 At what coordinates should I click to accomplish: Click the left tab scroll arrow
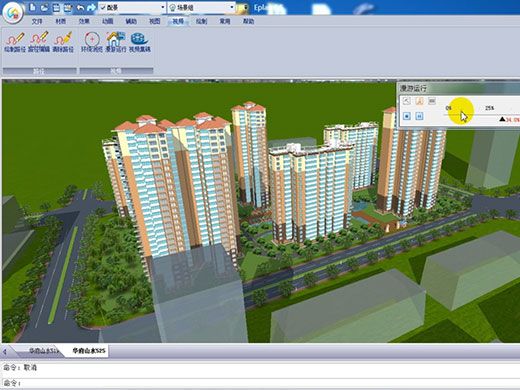(x=5, y=351)
